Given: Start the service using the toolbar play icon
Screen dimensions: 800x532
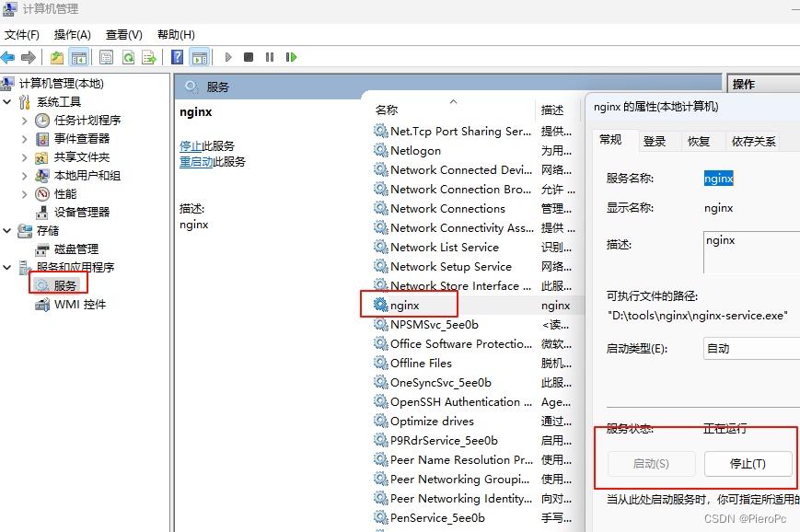Looking at the screenshot, I should click(227, 57).
